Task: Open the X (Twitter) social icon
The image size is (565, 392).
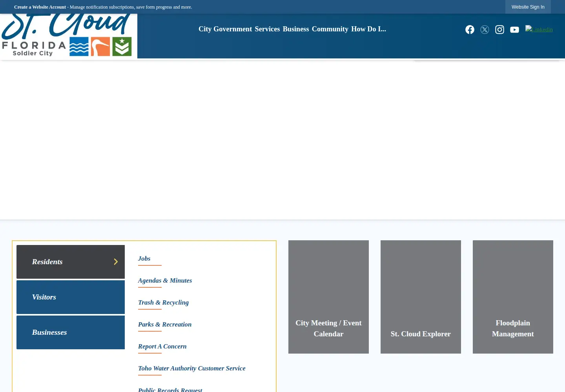Action: click(x=485, y=30)
